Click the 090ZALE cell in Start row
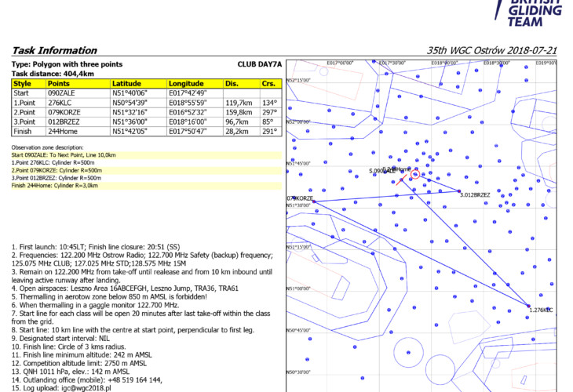The height and width of the screenshot is (392, 573). click(63, 93)
